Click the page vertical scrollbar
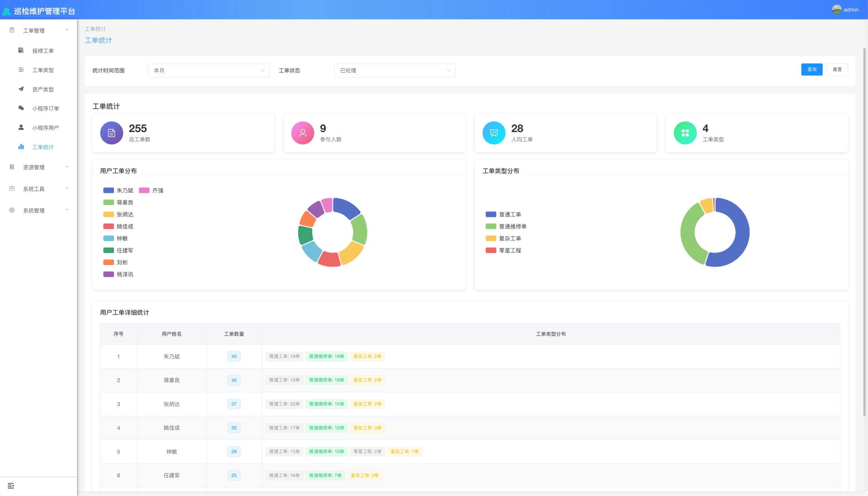This screenshot has height=496, width=868. [864, 232]
